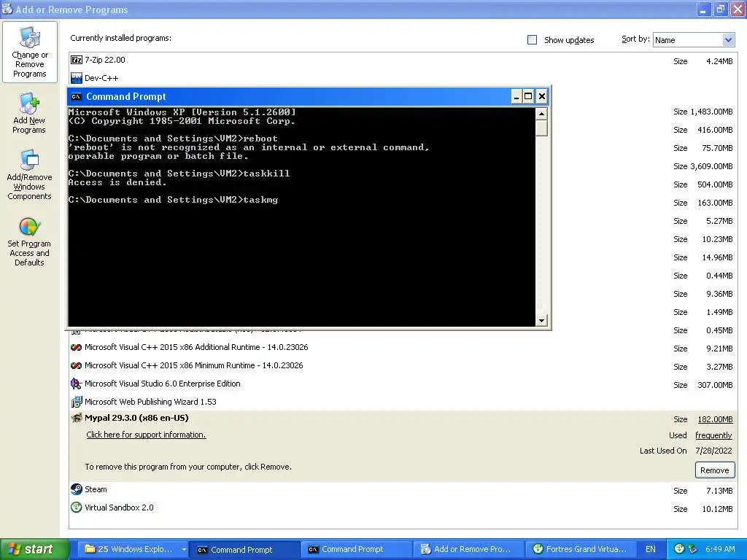
Task: Open the Sort by Name dropdown
Action: click(x=728, y=40)
